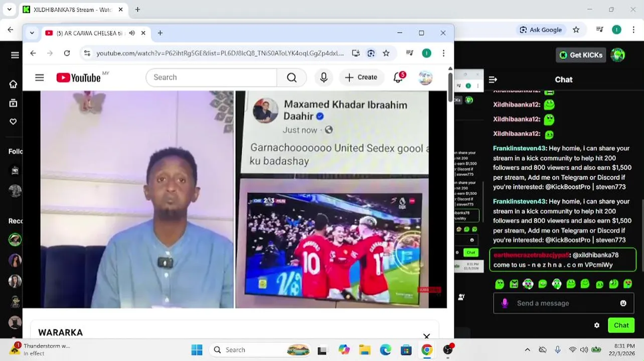The image size is (644, 361).
Task: Go back in the YouTube window
Action: (33, 53)
